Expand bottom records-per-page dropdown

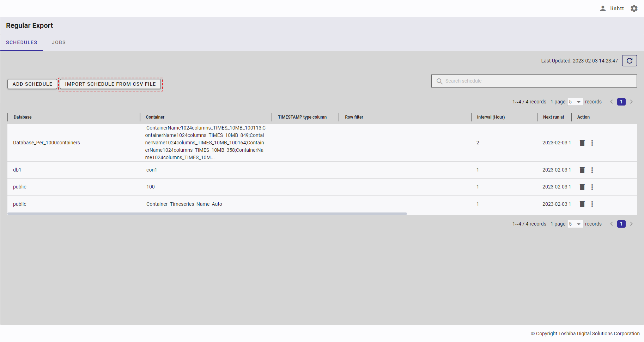coord(575,224)
